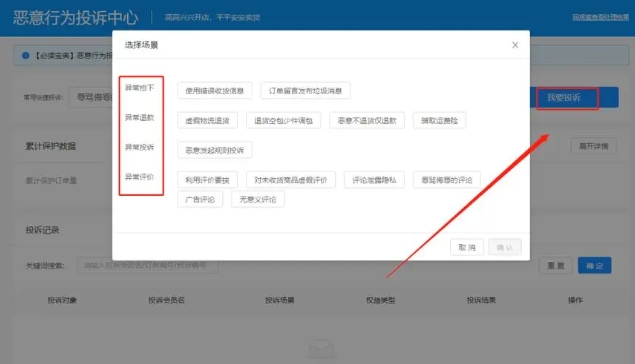Screen dimensions: 635x364
Task: Open the 常用快捷投诉 dropdown on the background page
Action: coord(90,97)
